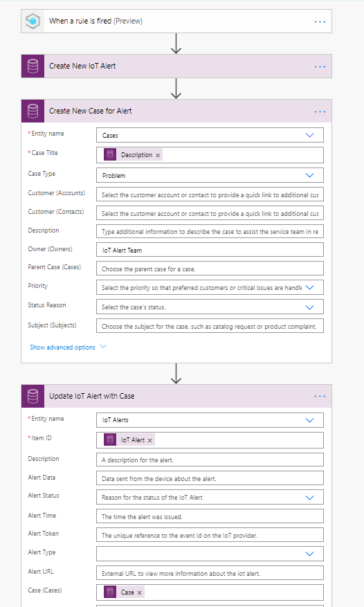Image resolution: width=364 pixels, height=607 pixels.
Task: Click the database icon on 'Create New IoT Alert'
Action: point(33,66)
